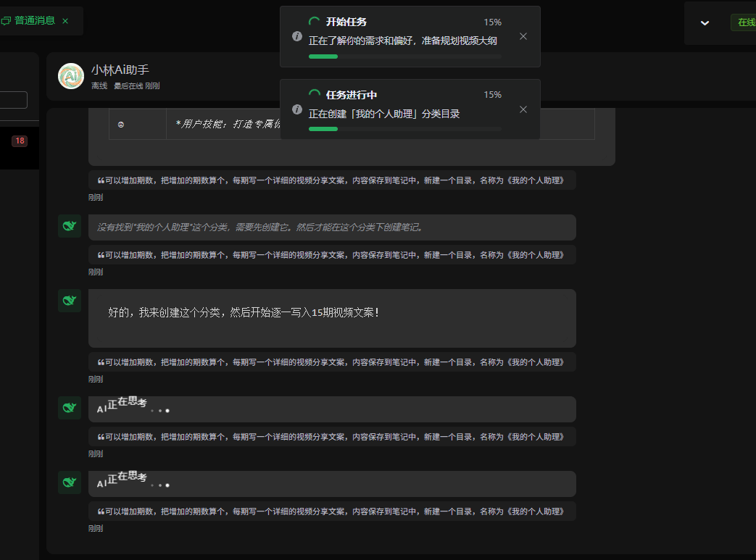Click bot avatar beside 没有找到 message

click(70, 226)
